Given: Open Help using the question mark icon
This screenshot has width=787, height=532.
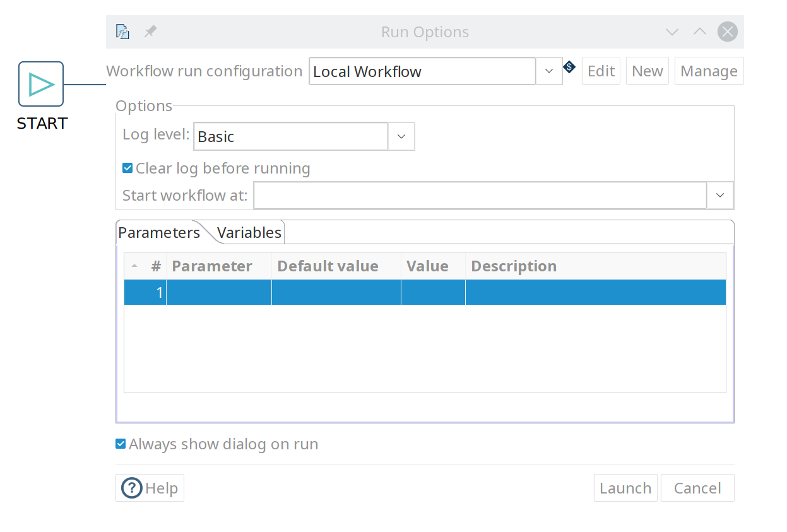Looking at the screenshot, I should coord(132,488).
